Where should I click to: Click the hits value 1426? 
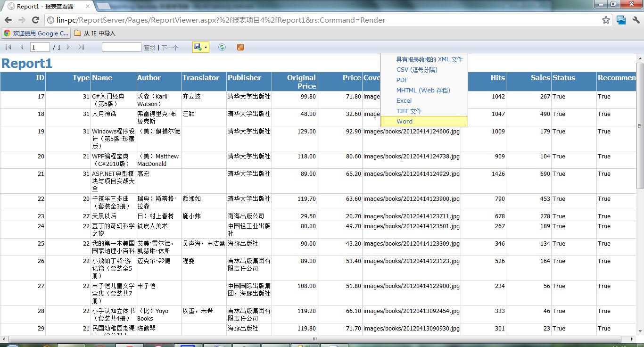click(498, 174)
